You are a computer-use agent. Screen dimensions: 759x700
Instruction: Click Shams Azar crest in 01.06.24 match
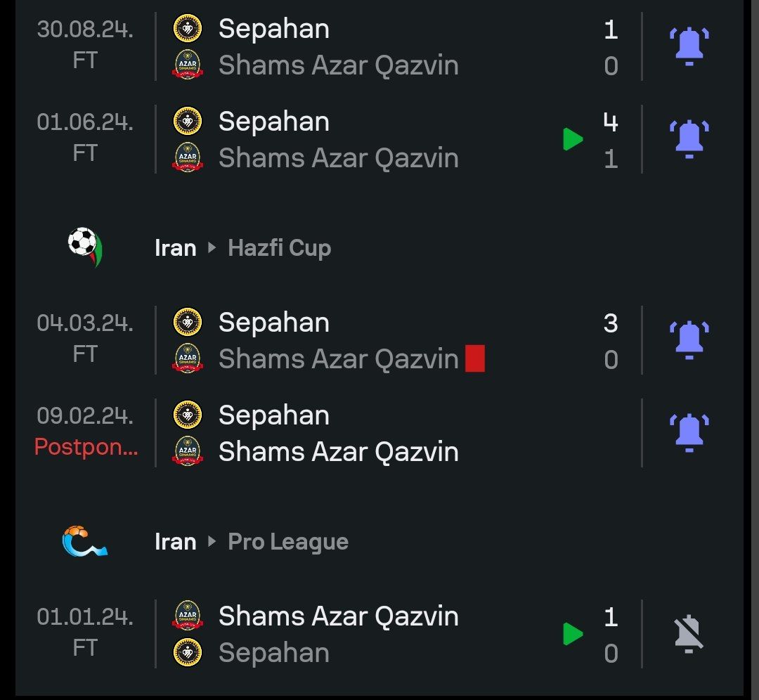pos(188,157)
